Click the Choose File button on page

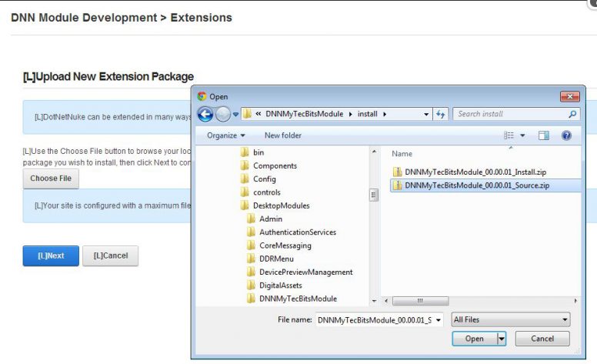point(51,179)
